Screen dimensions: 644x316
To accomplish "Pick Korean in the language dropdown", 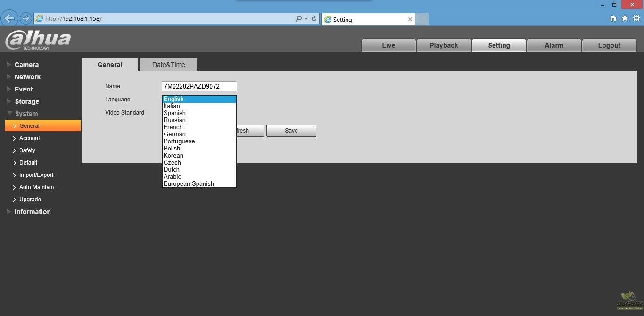I will coord(173,156).
